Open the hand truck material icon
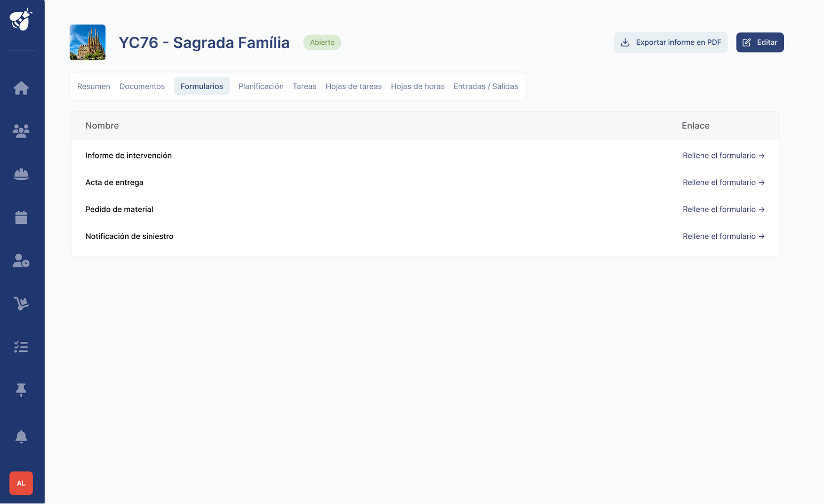This screenshot has height=504, width=824. coord(21,304)
